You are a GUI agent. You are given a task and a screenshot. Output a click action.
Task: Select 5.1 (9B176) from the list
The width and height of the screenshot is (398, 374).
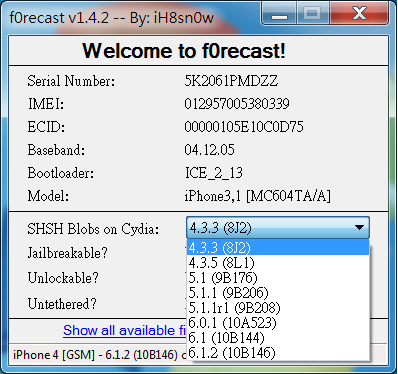pos(278,278)
